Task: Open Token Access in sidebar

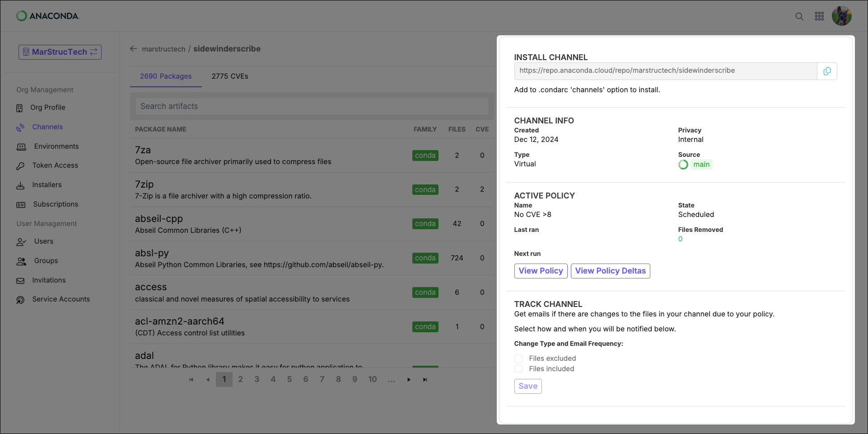Action: click(x=55, y=165)
